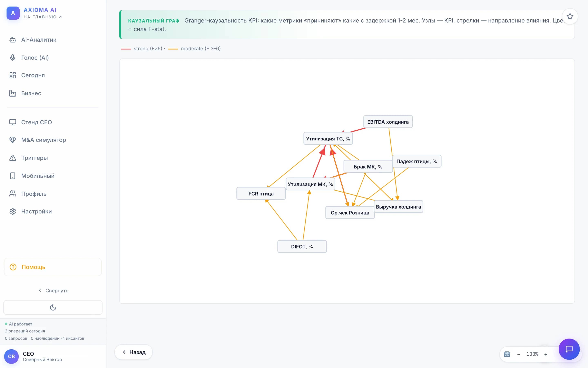Click the '1 инсайтов' status text
Image resolution: width=588 pixels, height=368 pixels.
pos(74,338)
